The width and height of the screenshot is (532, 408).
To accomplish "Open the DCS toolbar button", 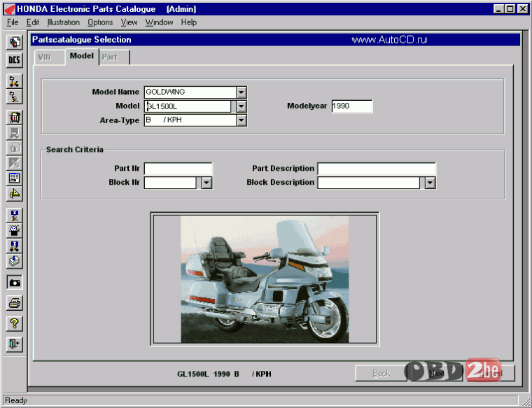I will click(x=14, y=60).
